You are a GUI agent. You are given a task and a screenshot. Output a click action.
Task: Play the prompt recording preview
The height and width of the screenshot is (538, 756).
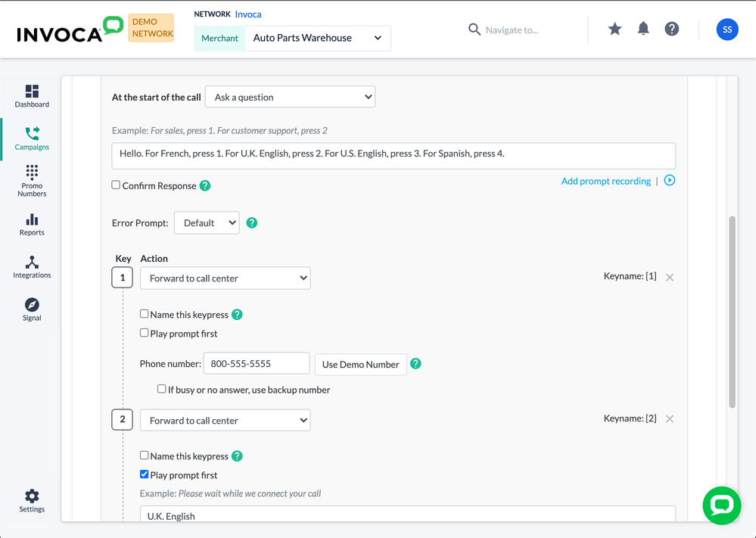[x=670, y=181]
